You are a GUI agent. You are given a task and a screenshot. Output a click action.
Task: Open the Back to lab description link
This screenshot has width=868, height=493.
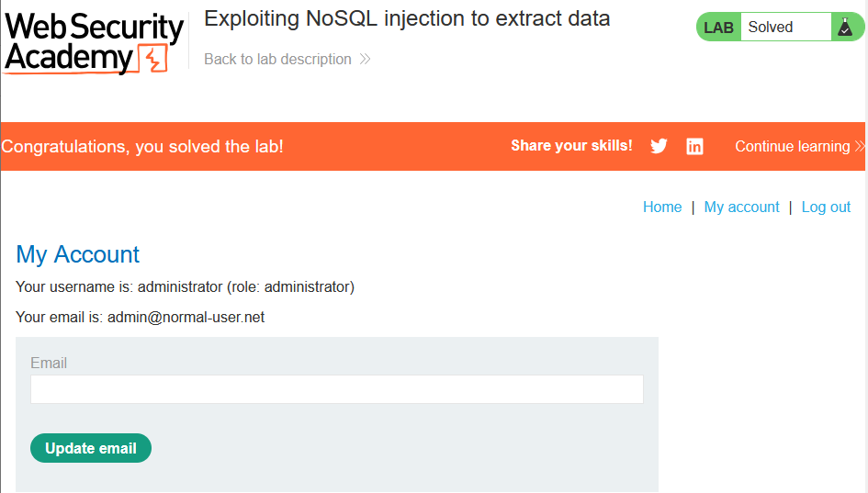[x=277, y=59]
